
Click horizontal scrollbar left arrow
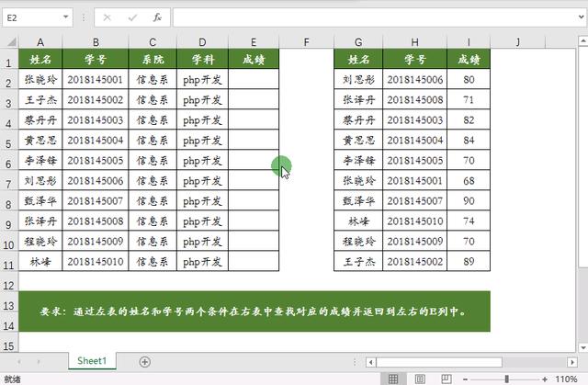click(x=371, y=362)
